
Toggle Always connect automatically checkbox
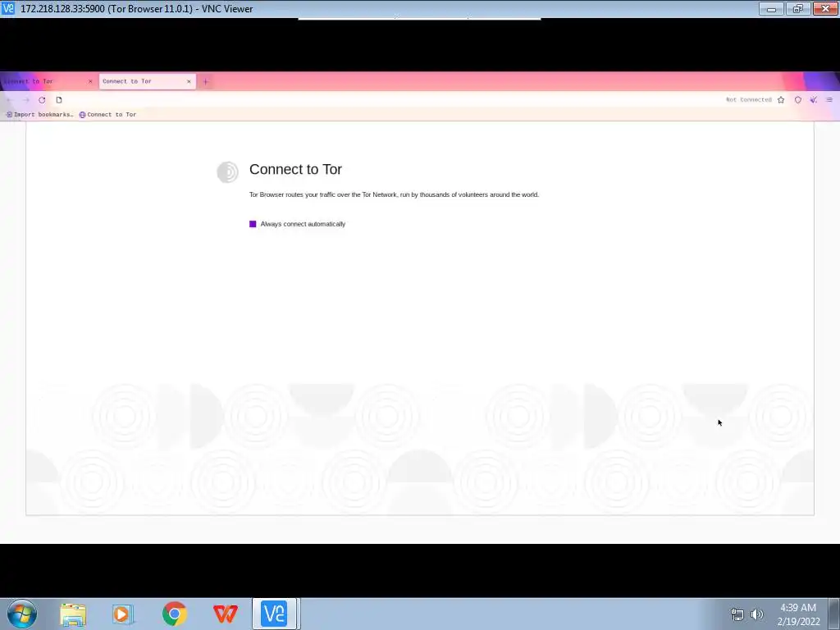[x=253, y=224]
